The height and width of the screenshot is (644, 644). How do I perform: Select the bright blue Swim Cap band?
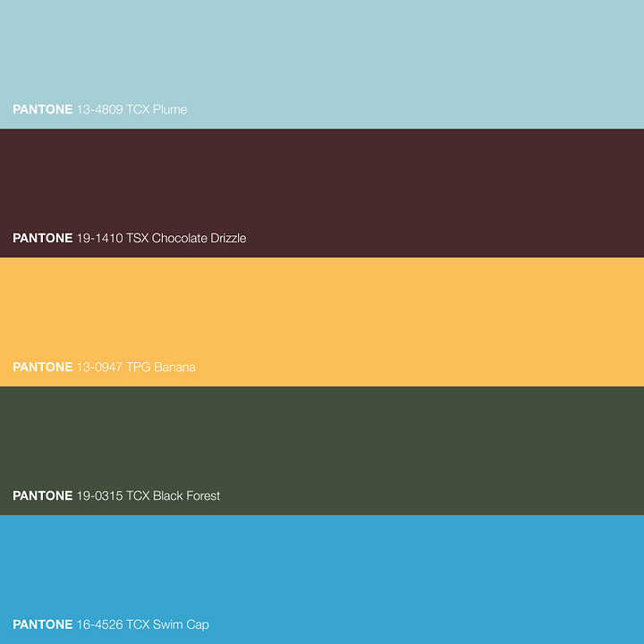tap(322, 580)
